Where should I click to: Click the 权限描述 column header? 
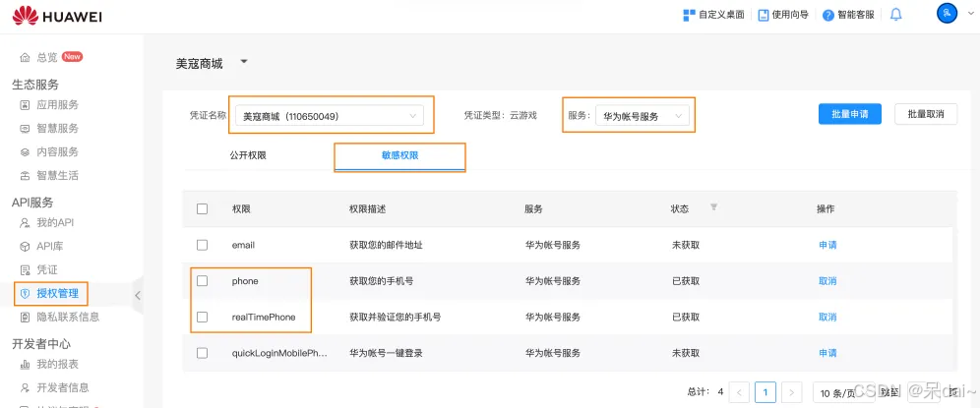pos(368,208)
